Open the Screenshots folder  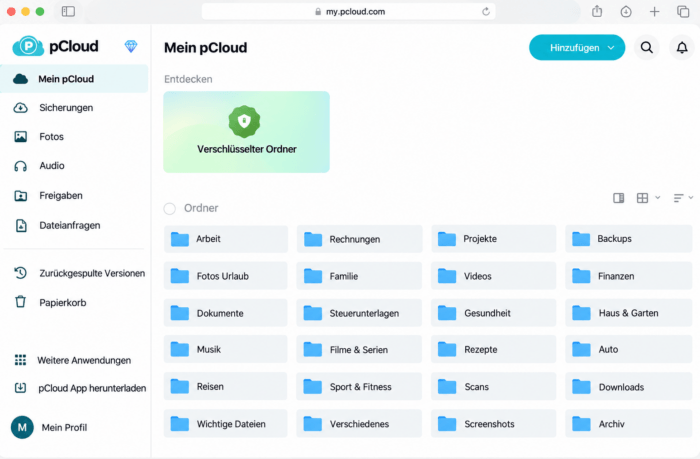point(493,424)
